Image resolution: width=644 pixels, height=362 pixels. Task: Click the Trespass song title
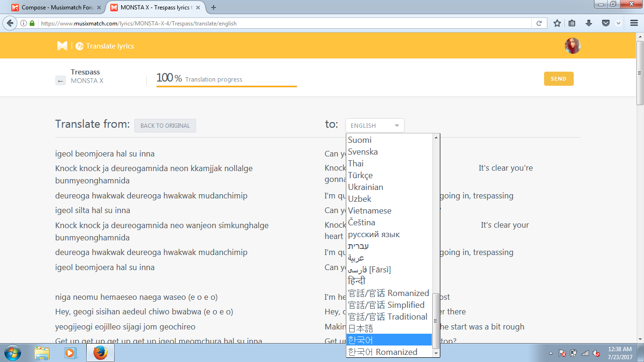(x=85, y=72)
